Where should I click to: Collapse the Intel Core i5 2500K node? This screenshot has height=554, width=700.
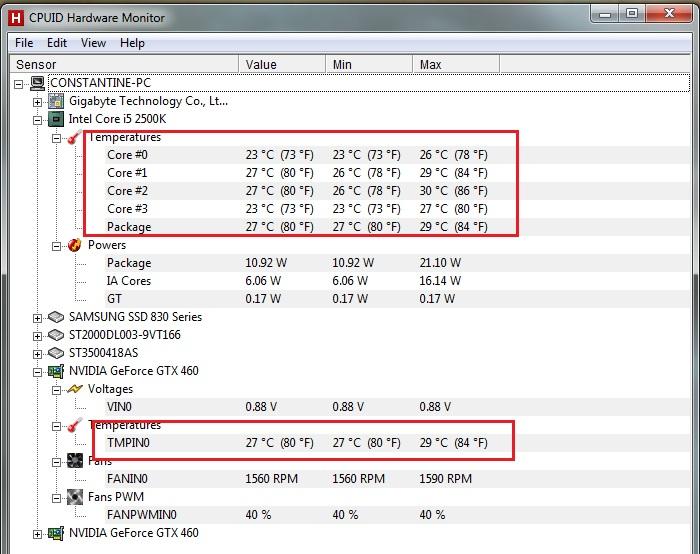(x=38, y=120)
